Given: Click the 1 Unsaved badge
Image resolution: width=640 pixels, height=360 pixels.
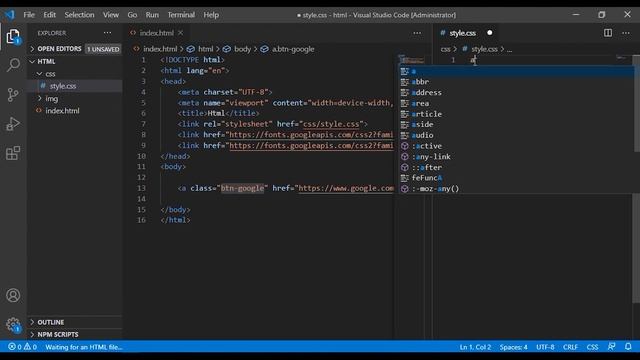Looking at the screenshot, I should 103,49.
